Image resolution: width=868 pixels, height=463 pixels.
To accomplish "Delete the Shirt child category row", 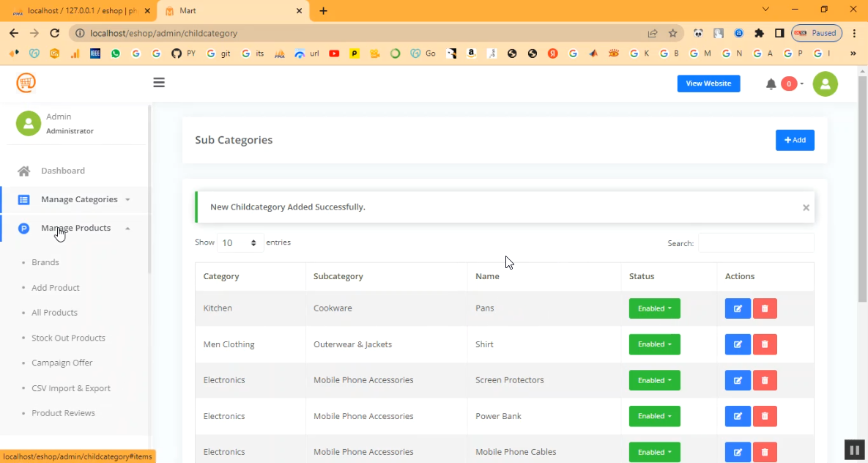I will [765, 344].
